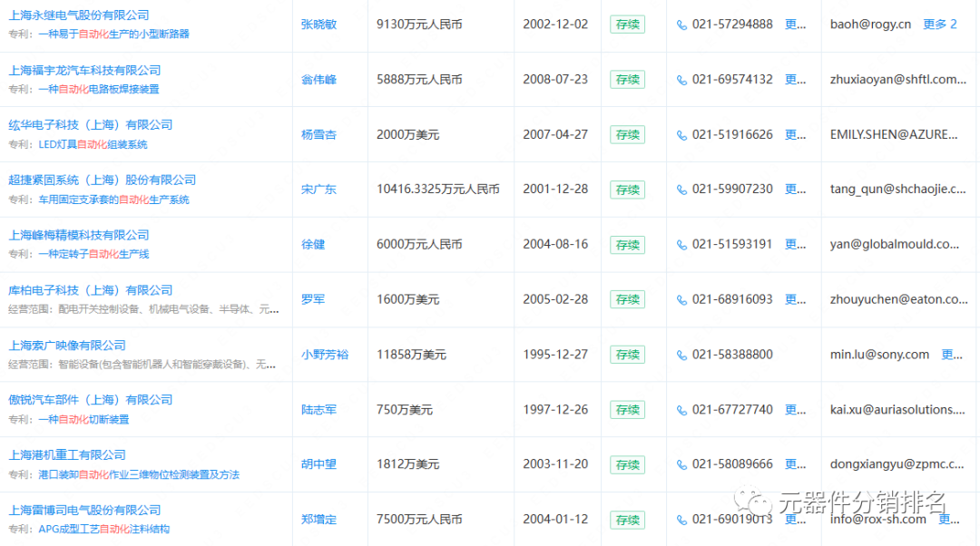Open company 超捷紧固系统（上海）股份有限公司
Viewport: 980px width, 546px height.
pyautogui.click(x=102, y=180)
